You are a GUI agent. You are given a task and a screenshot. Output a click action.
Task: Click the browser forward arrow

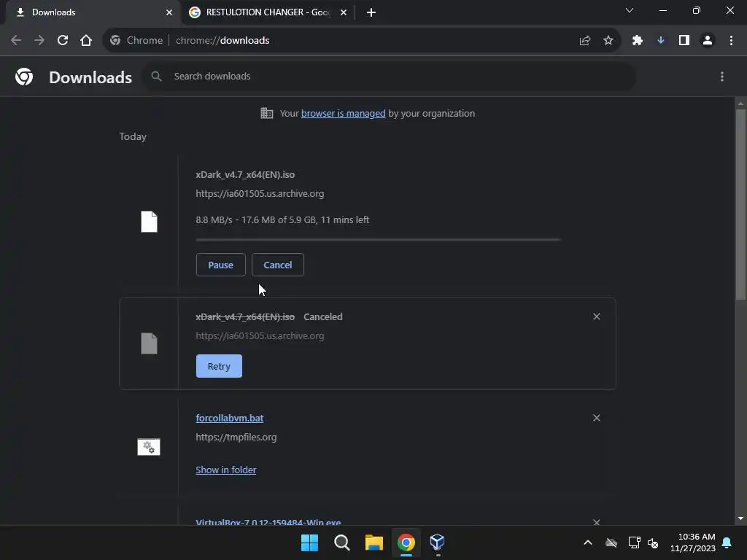pos(39,41)
